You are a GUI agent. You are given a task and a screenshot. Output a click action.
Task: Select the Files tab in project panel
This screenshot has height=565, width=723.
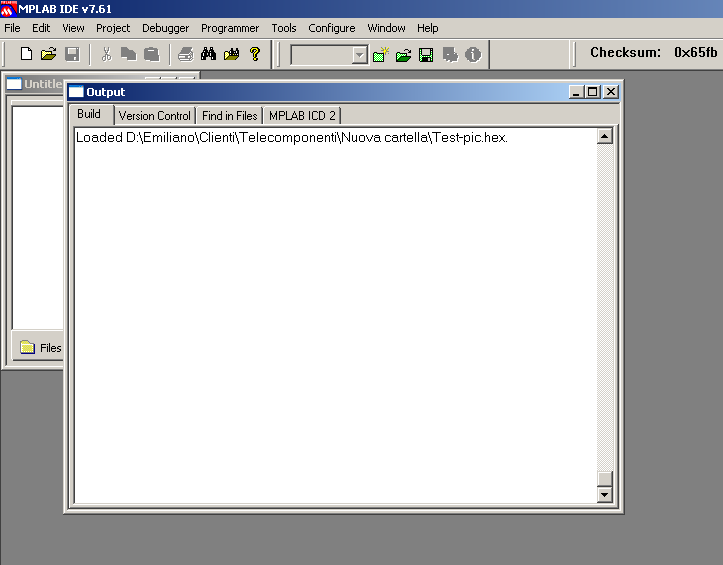(40, 348)
